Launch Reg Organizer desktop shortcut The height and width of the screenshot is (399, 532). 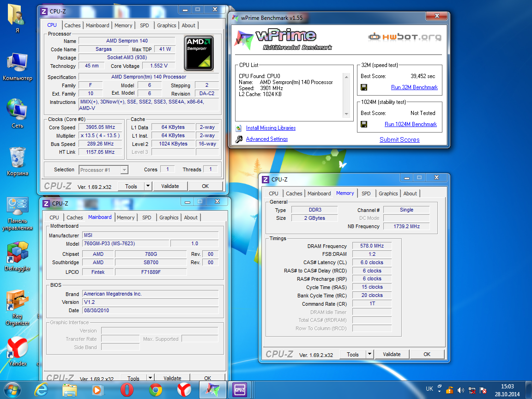click(17, 308)
